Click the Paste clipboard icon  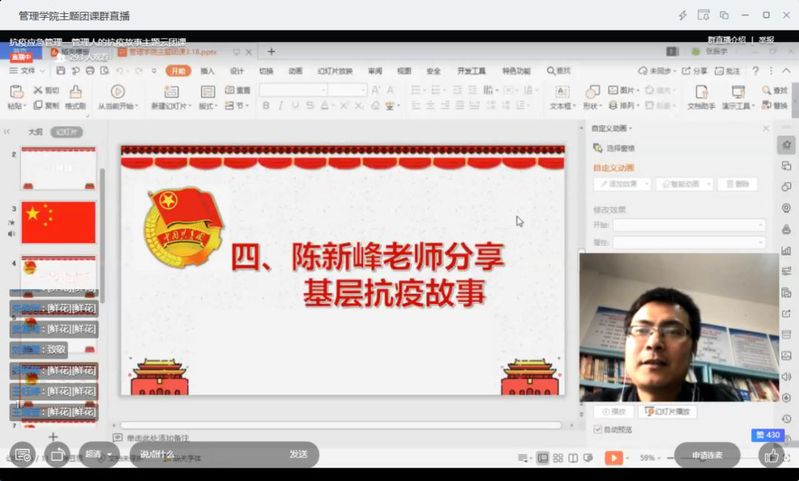(x=16, y=92)
